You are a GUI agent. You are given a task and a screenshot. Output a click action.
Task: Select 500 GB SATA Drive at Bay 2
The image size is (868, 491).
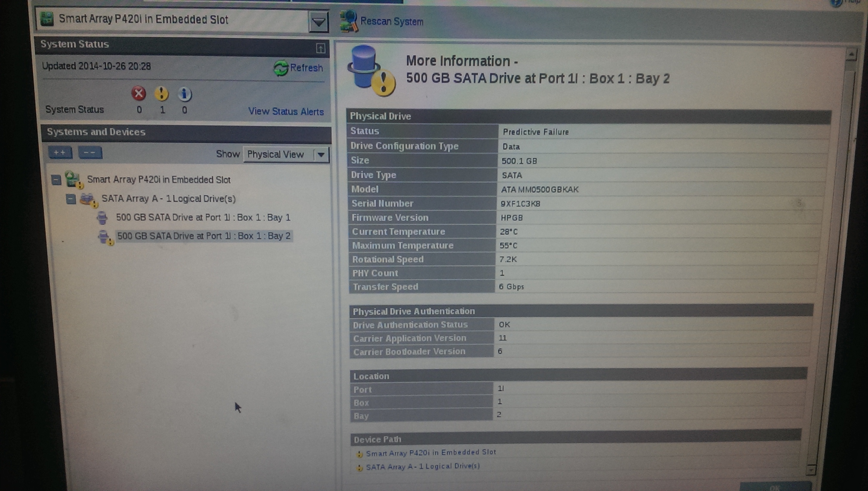click(204, 236)
